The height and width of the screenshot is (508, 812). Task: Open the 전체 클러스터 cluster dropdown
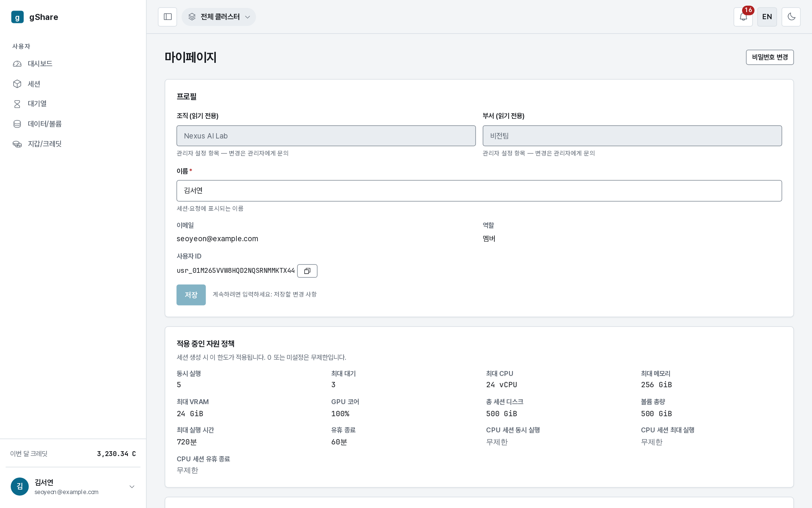219,17
